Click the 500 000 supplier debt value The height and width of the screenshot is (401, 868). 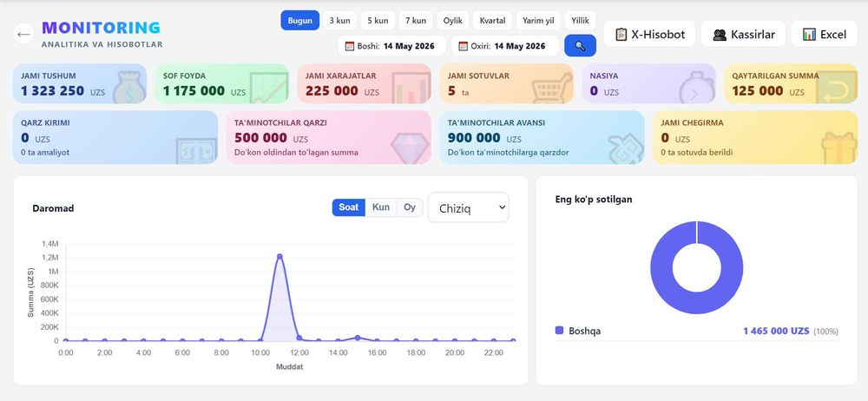[x=260, y=138]
